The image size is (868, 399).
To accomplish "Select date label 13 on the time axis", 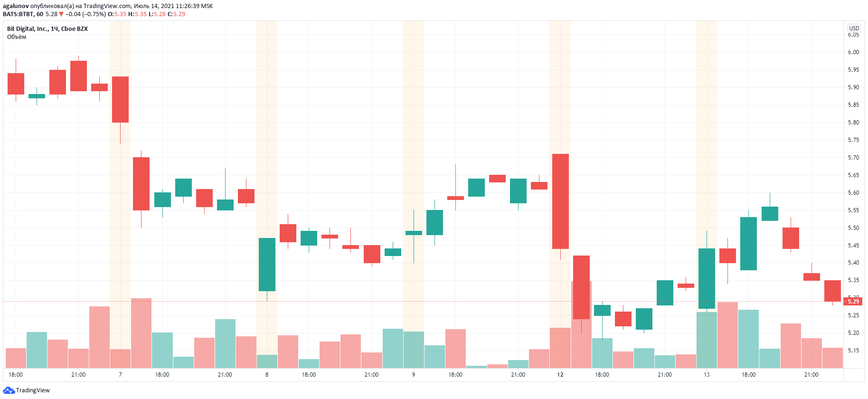I will coord(707,375).
